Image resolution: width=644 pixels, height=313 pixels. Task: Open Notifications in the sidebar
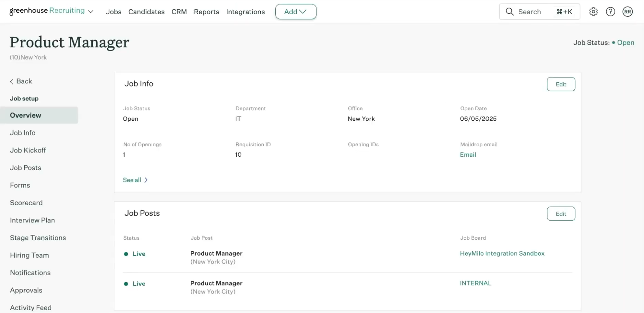(30, 273)
